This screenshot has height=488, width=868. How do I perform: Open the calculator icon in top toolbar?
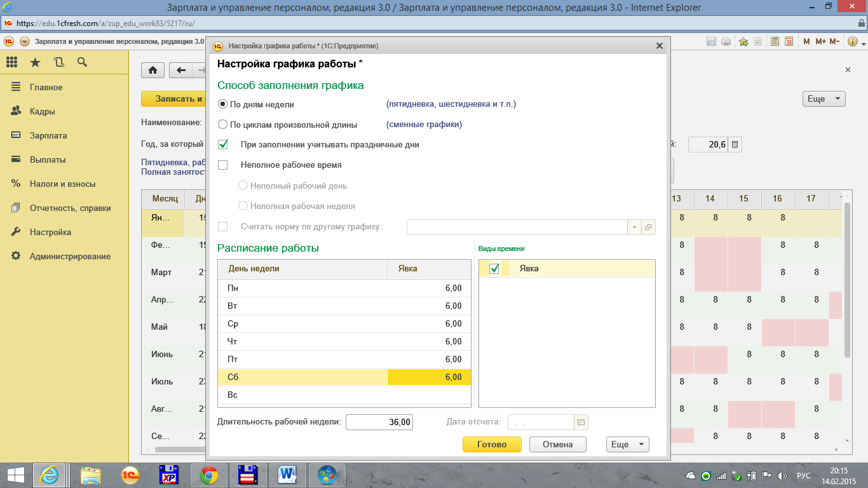click(775, 41)
